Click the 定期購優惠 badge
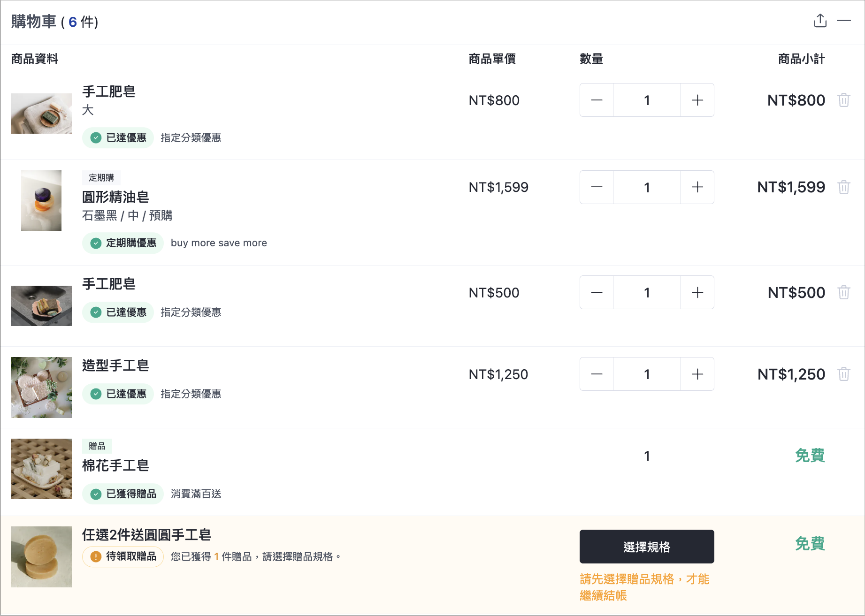This screenshot has height=616, width=865. coord(123,243)
